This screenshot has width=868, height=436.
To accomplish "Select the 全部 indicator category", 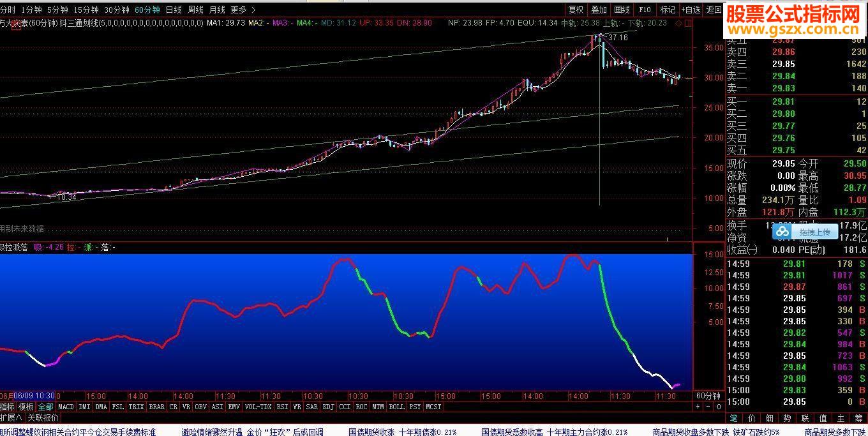I will tap(45, 407).
